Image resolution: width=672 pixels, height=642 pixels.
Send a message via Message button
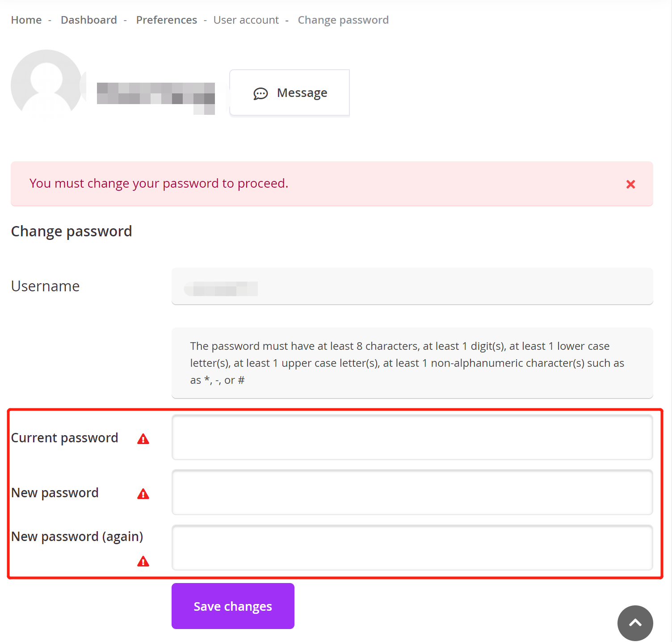[290, 92]
